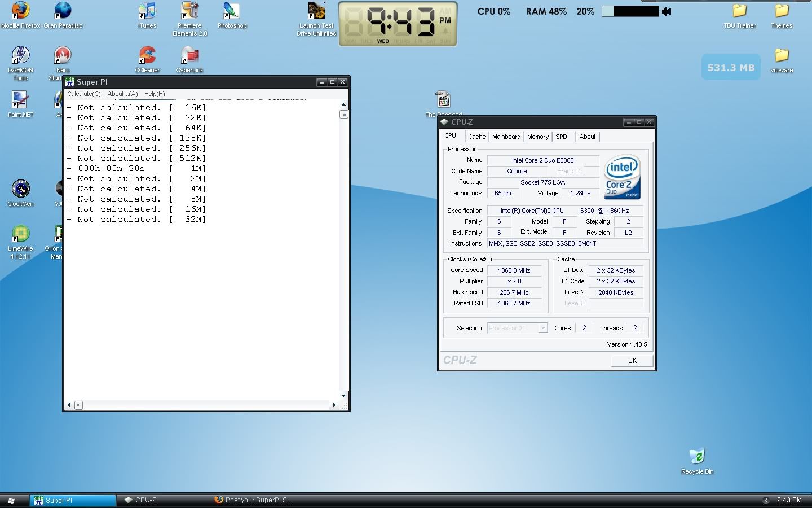812x508 pixels.
Task: Select the '000h 00m 30s [1M]' result row
Action: (136, 168)
